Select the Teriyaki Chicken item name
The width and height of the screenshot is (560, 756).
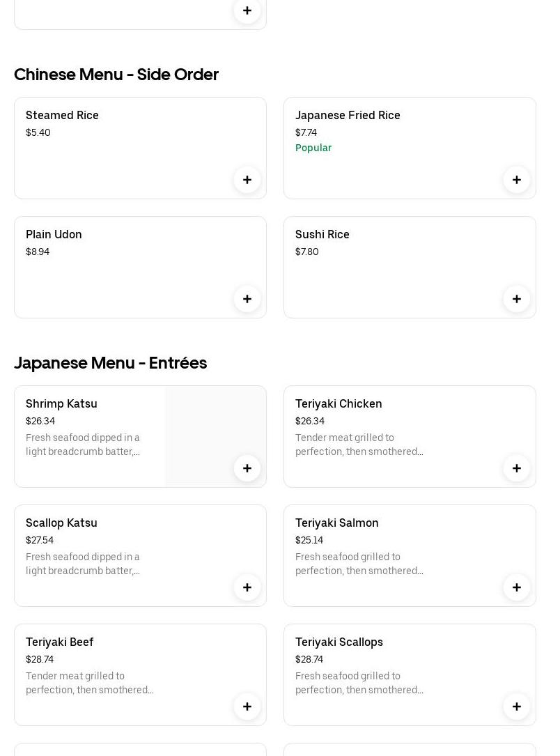[339, 403]
